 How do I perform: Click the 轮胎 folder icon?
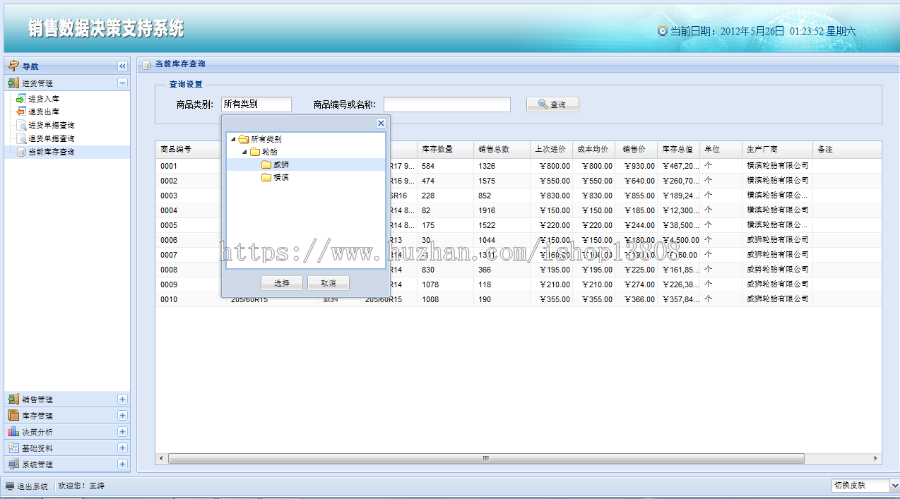(x=255, y=152)
